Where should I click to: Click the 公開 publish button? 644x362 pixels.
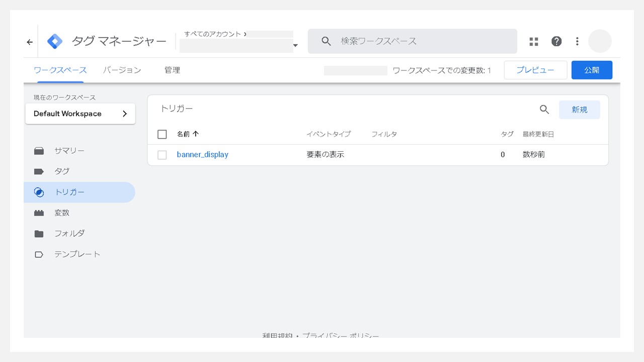pos(592,70)
